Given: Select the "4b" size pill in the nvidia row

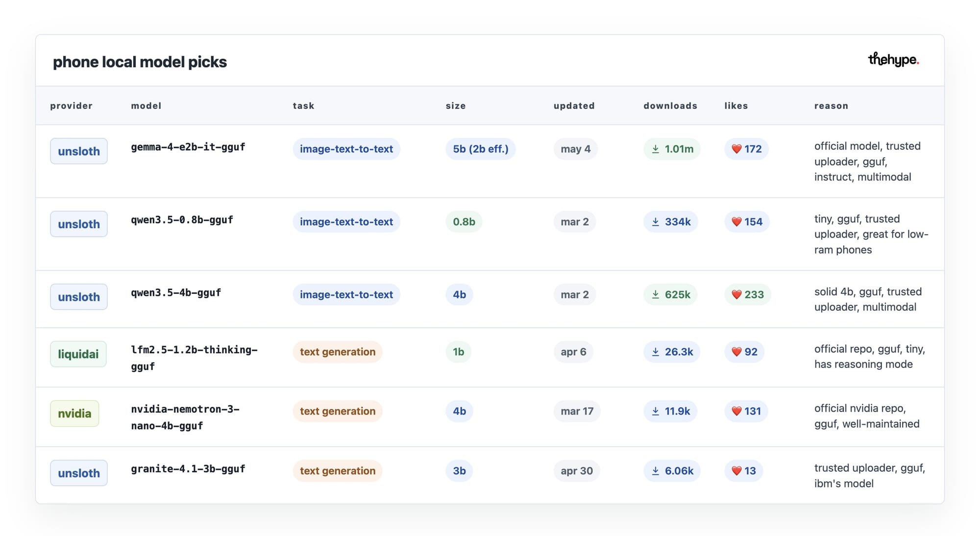Looking at the screenshot, I should (x=459, y=411).
